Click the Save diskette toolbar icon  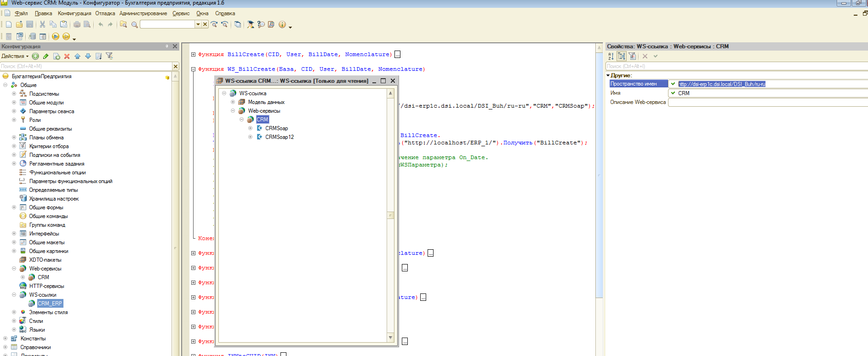click(x=30, y=24)
